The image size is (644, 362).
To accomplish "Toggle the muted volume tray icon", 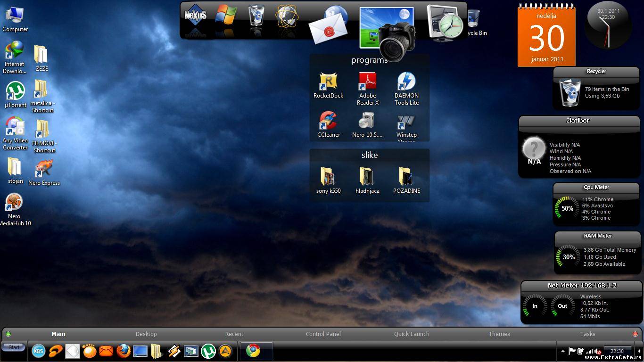I will coord(598,351).
